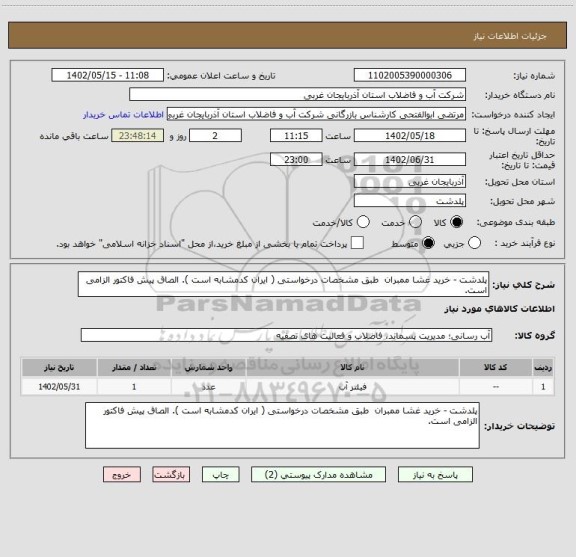Click the announcement date field 1402/05/15 - 11:08
This screenshot has height=557, width=576.
108,75
